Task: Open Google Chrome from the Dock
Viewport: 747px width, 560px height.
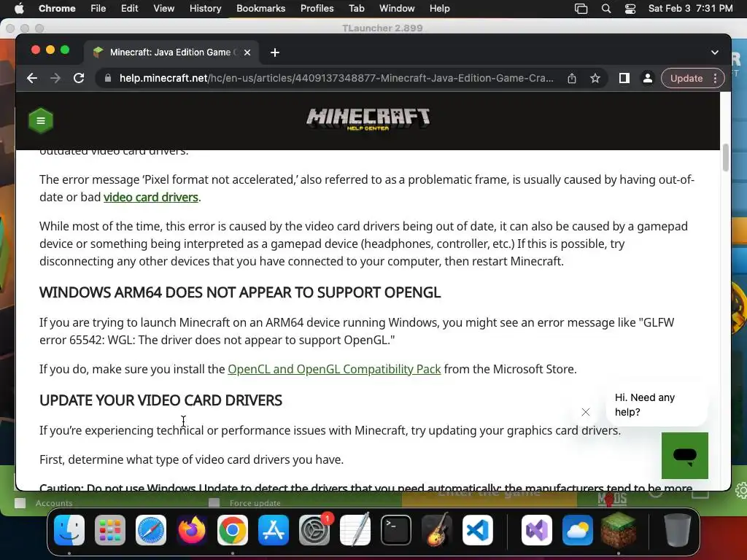Action: [x=233, y=529]
